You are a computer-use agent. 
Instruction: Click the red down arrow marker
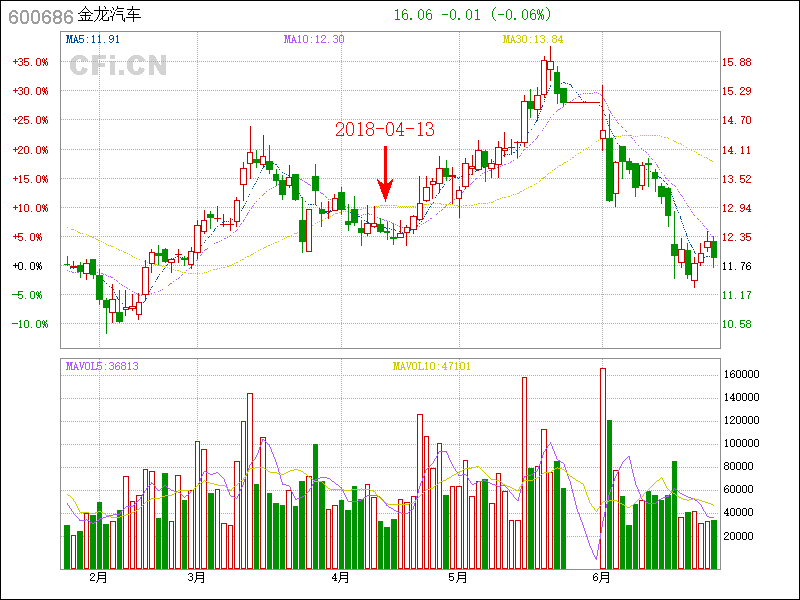tap(385, 175)
